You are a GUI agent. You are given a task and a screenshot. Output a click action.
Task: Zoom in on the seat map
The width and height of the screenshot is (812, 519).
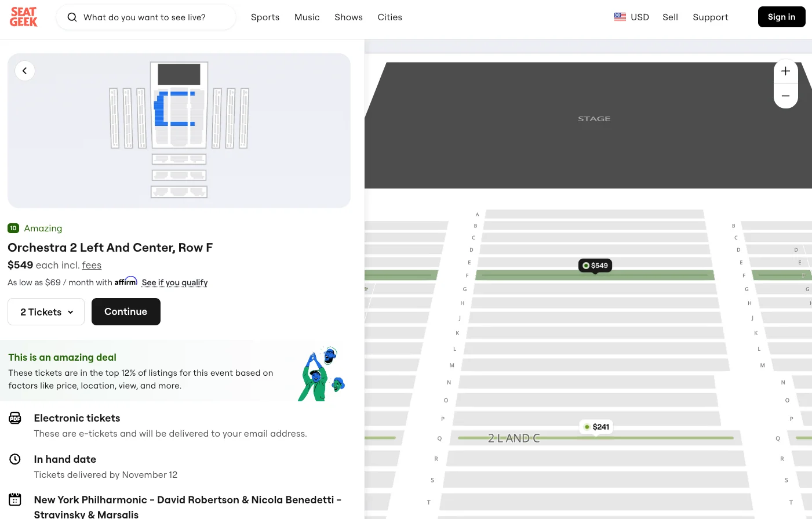coord(785,71)
